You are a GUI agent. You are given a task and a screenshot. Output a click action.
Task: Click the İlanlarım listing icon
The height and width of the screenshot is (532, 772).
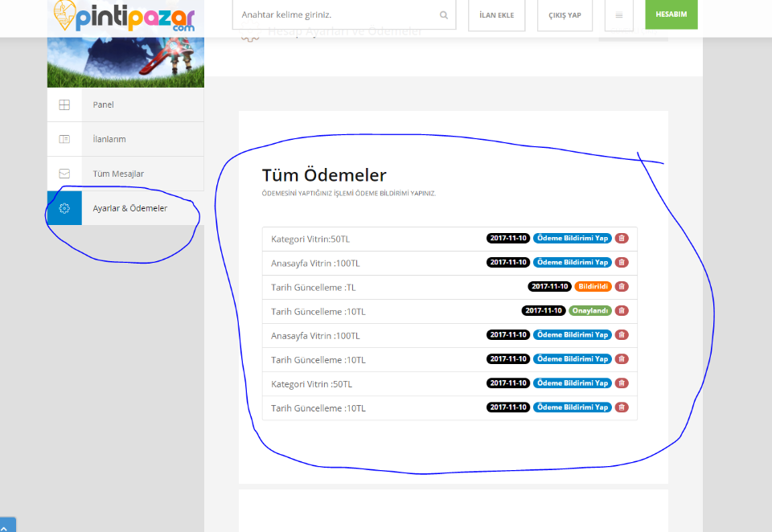(64, 139)
